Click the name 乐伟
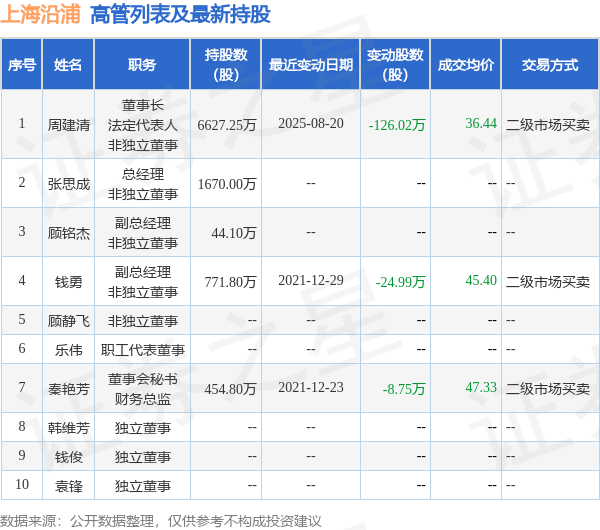 [68, 350]
